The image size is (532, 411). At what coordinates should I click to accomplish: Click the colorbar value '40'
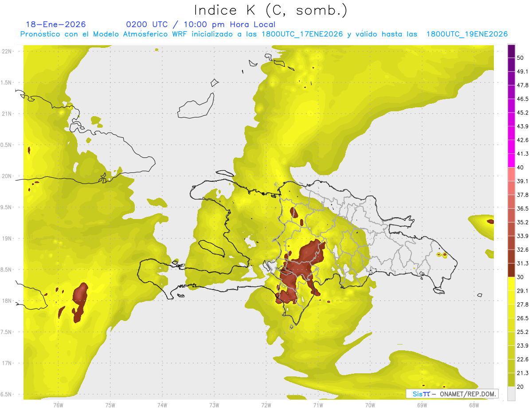pos(520,168)
